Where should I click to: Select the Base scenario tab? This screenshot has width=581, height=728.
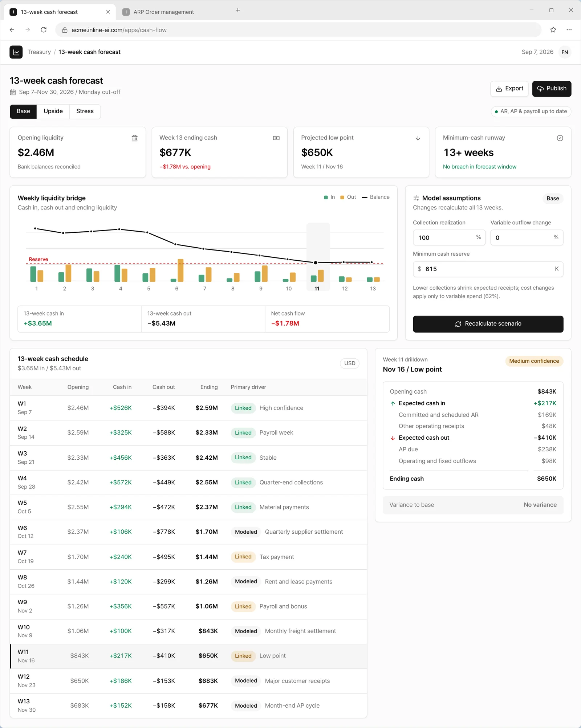click(23, 111)
